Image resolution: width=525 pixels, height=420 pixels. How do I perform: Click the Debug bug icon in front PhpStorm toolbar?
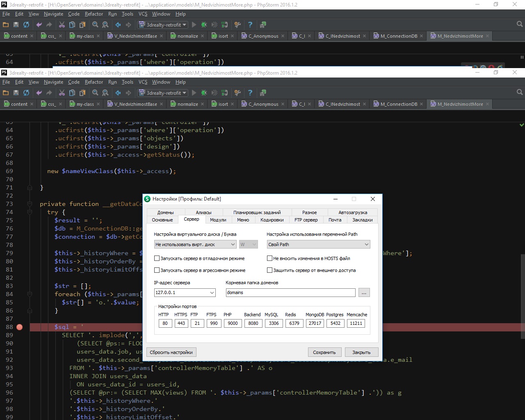tap(204, 93)
